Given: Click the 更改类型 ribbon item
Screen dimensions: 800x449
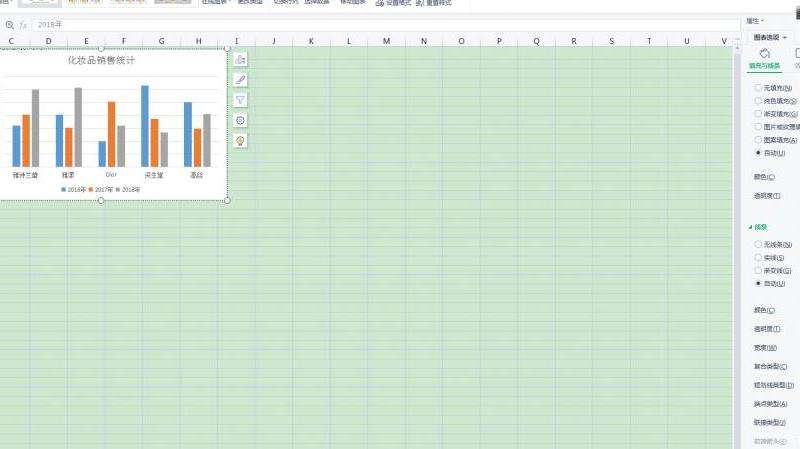Looking at the screenshot, I should coord(250,3).
